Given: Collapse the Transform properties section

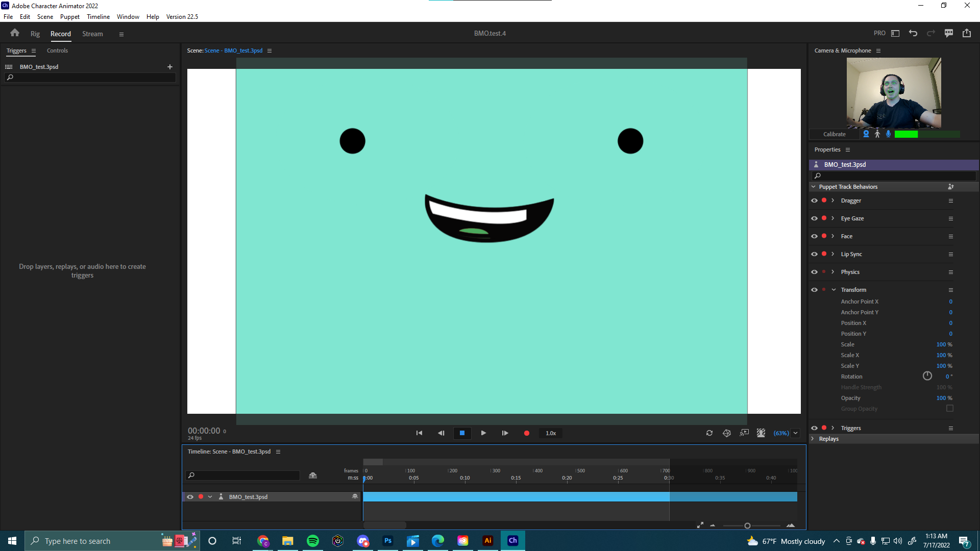Looking at the screenshot, I should point(834,289).
